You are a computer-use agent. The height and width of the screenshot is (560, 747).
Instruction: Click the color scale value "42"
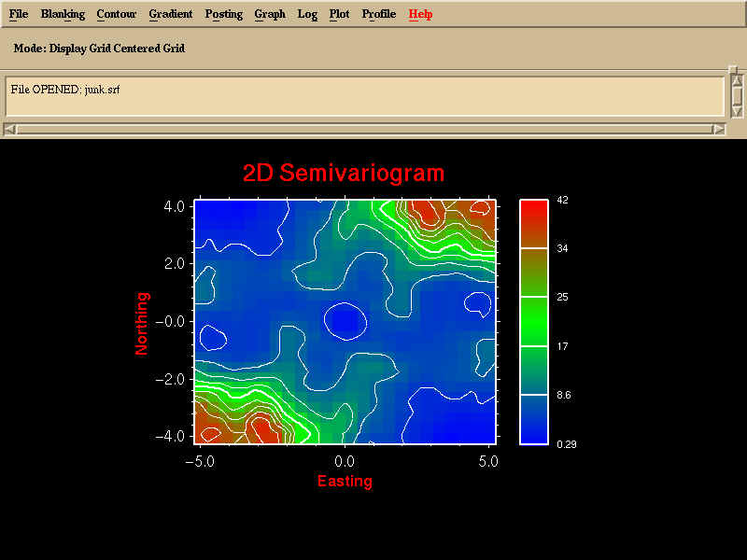[x=563, y=200]
